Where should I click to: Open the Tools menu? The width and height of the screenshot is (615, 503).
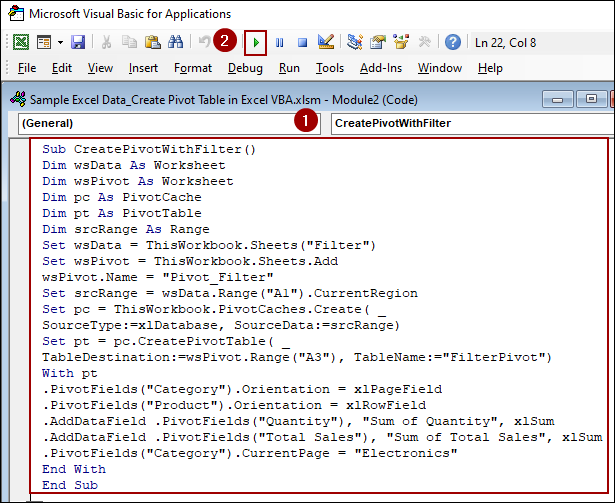[329, 68]
